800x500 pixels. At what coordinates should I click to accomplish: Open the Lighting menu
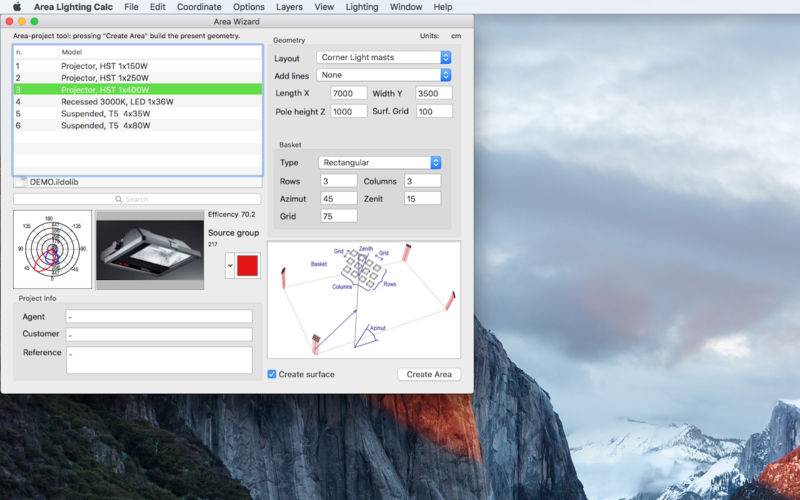pos(361,7)
